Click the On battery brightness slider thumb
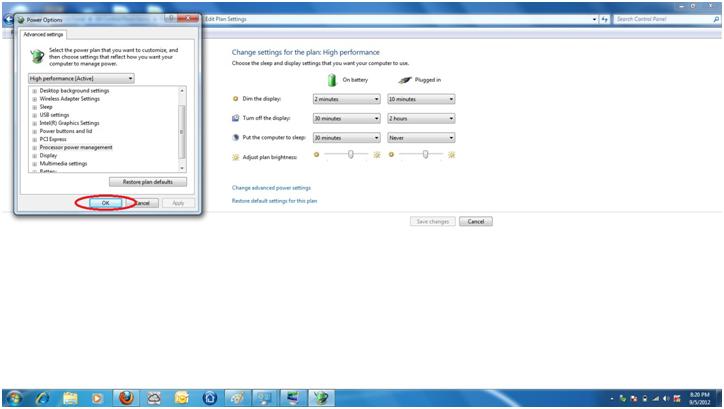The width and height of the screenshot is (724, 409). (x=350, y=154)
